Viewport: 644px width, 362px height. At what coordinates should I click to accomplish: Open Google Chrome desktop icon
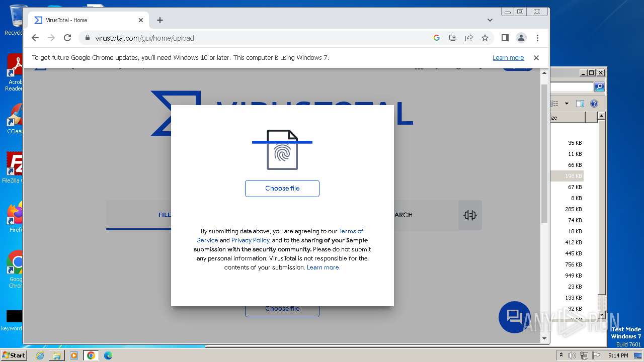point(14,270)
